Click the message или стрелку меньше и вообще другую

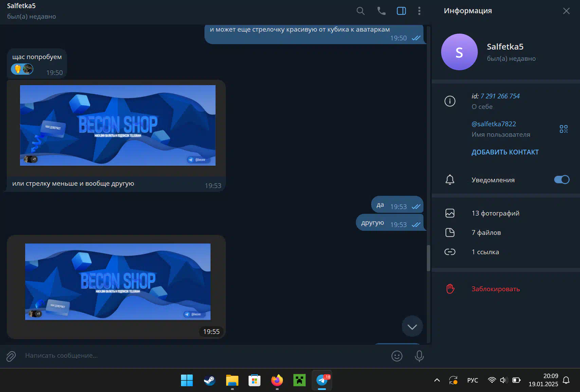pos(73,184)
